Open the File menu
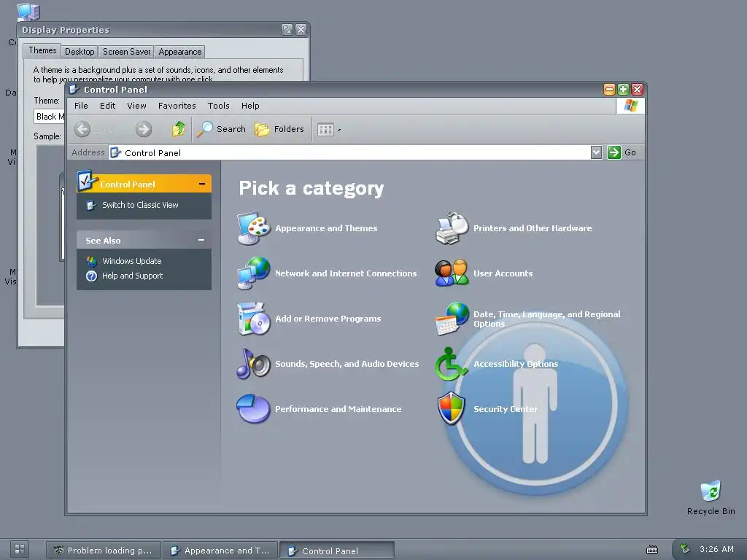The height and width of the screenshot is (560, 747). pos(81,106)
